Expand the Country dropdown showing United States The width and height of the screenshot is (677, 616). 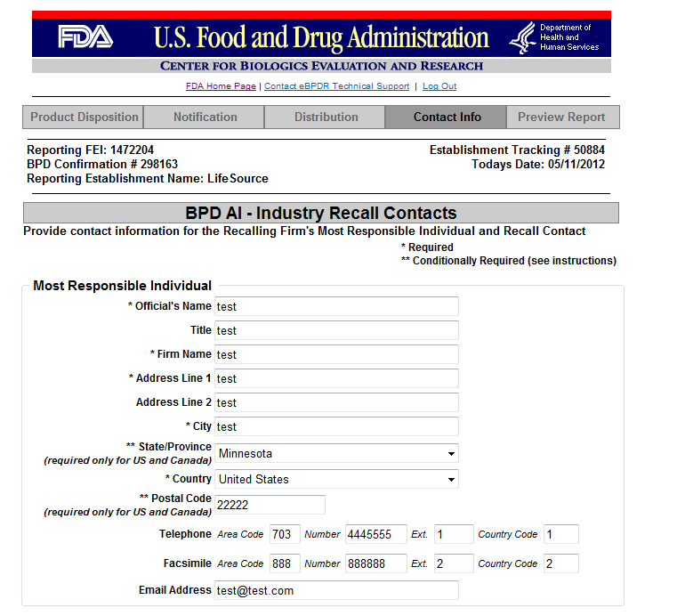(x=336, y=479)
